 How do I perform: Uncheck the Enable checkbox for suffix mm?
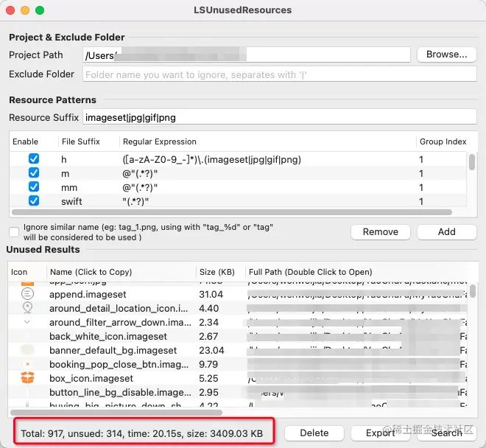[x=34, y=186]
